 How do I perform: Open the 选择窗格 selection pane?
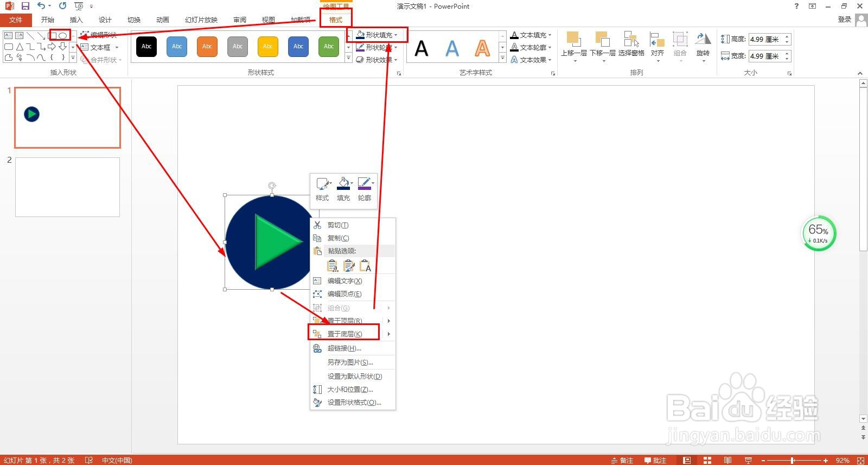[x=631, y=44]
